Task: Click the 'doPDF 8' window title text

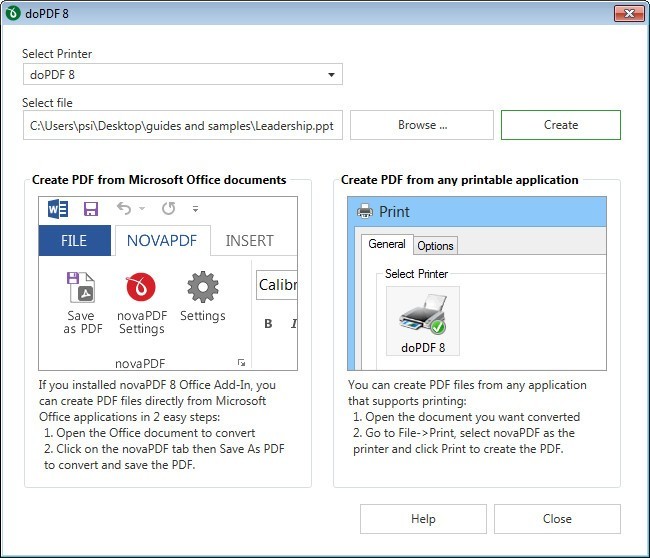Action: pyautogui.click(x=47, y=14)
